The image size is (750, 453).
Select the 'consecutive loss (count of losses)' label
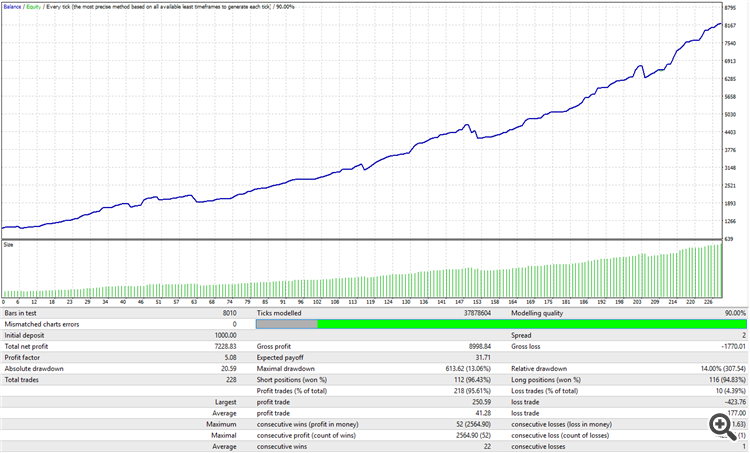[x=560, y=435]
